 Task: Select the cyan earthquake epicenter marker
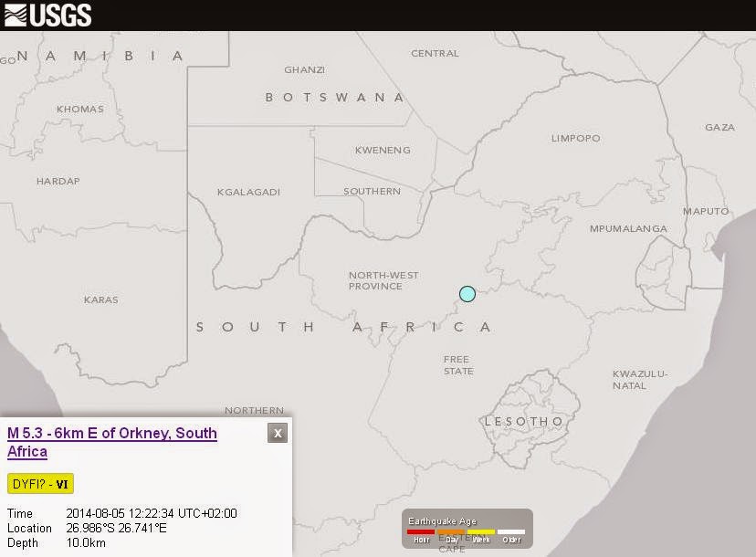467,294
